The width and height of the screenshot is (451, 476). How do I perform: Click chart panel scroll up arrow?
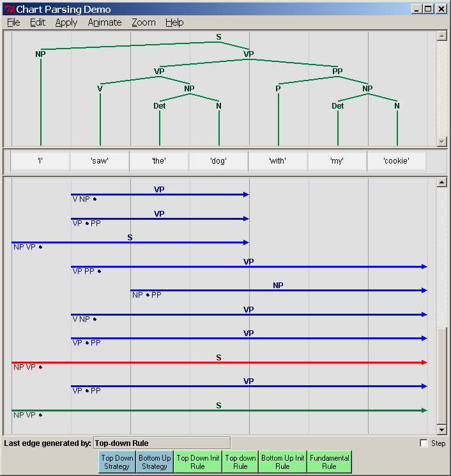tap(442, 183)
